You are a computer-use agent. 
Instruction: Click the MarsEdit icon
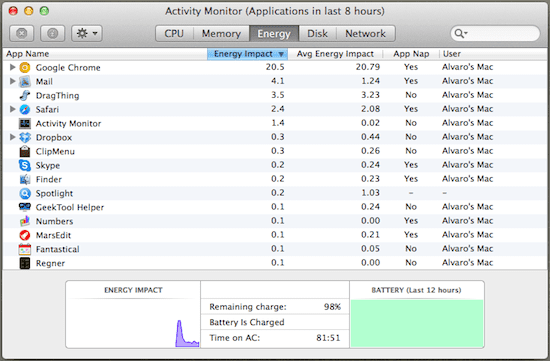(x=25, y=235)
